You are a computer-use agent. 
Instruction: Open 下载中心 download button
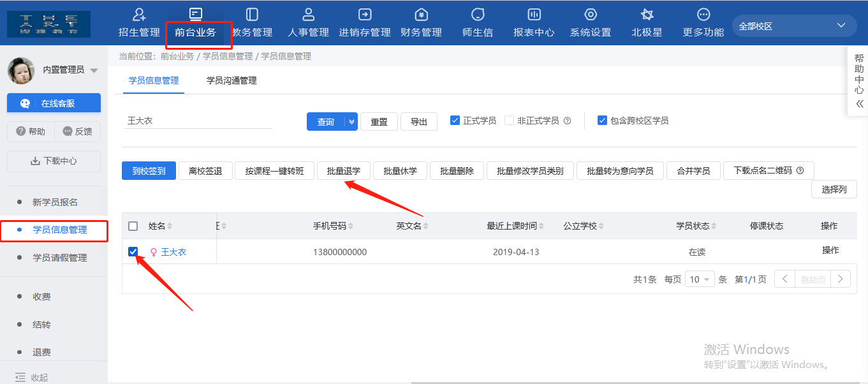coord(54,161)
